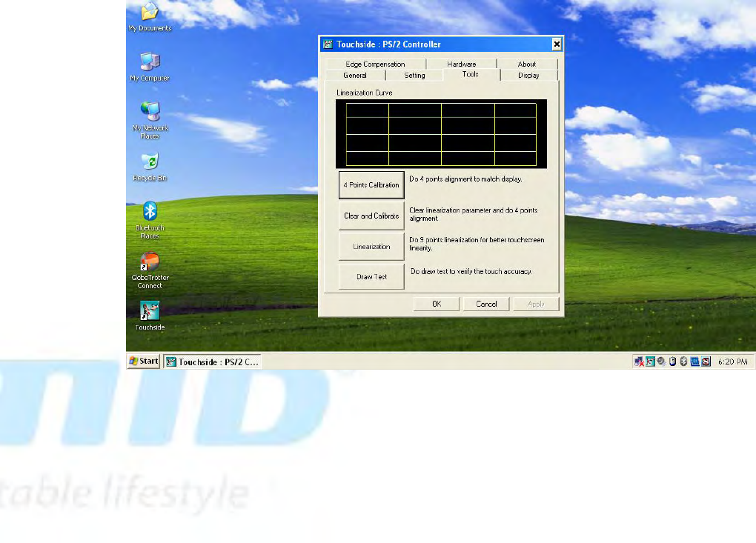Click 'Do 9 points linearization' description text
This screenshot has width=756, height=543.
click(x=477, y=244)
